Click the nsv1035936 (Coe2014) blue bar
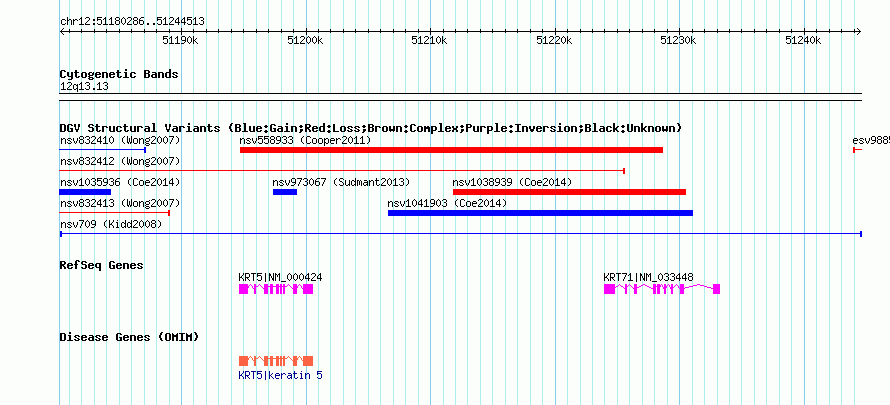This screenshot has width=890, height=405. coord(85,192)
